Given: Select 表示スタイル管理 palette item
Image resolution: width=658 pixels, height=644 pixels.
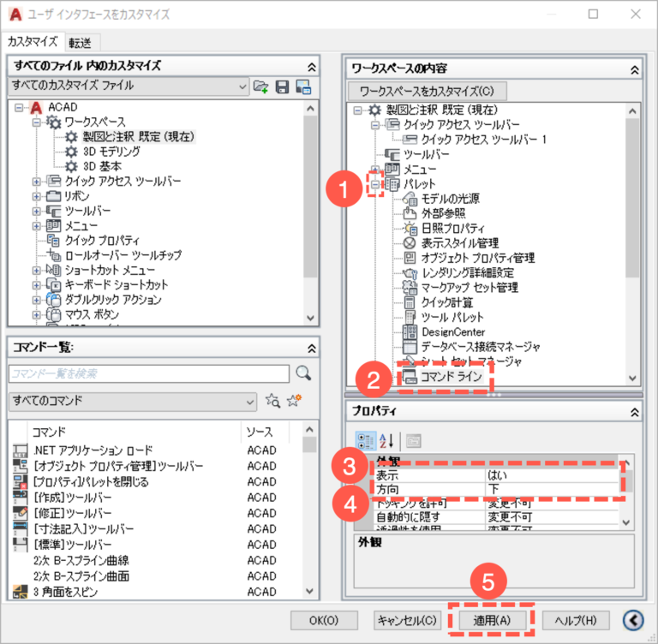Looking at the screenshot, I should pos(459,243).
